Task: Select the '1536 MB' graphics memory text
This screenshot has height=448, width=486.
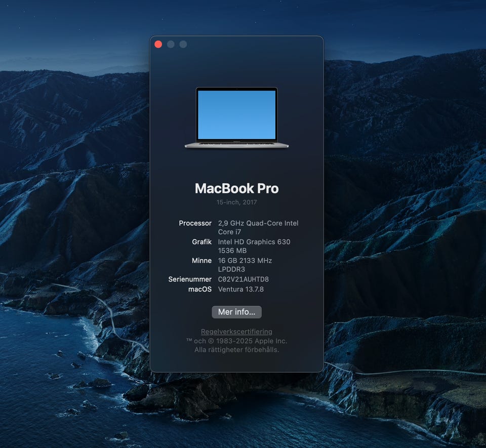Action: (232, 251)
